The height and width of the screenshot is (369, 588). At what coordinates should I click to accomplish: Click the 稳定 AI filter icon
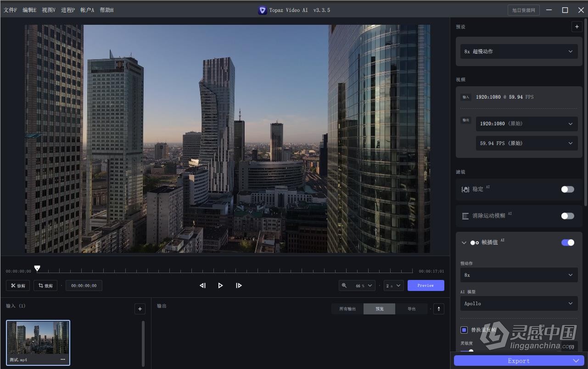pyautogui.click(x=465, y=189)
